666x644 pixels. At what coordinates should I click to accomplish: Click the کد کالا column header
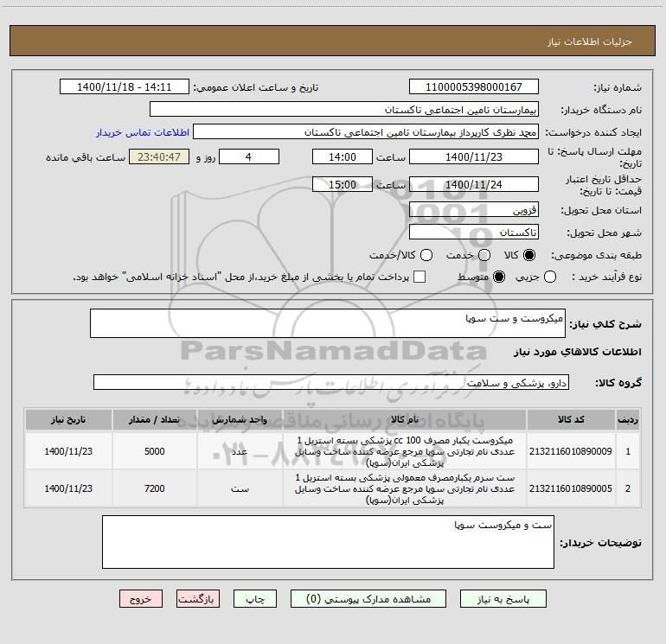click(571, 419)
